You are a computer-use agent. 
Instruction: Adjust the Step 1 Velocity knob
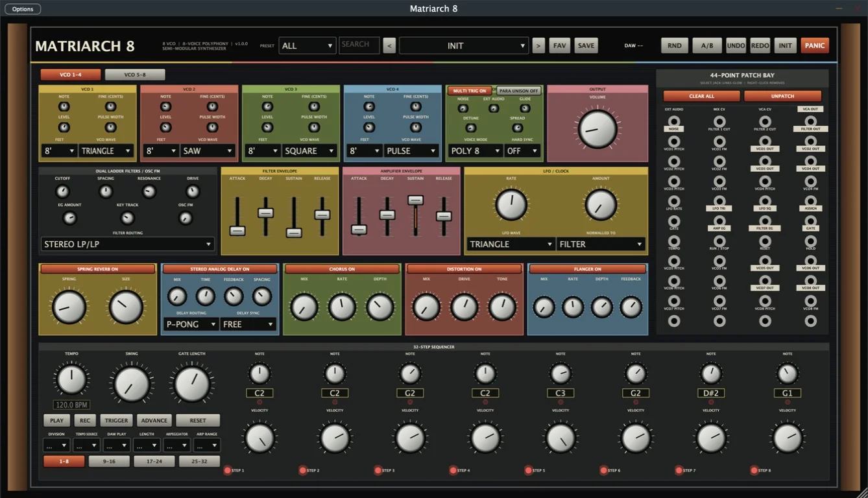click(x=259, y=438)
